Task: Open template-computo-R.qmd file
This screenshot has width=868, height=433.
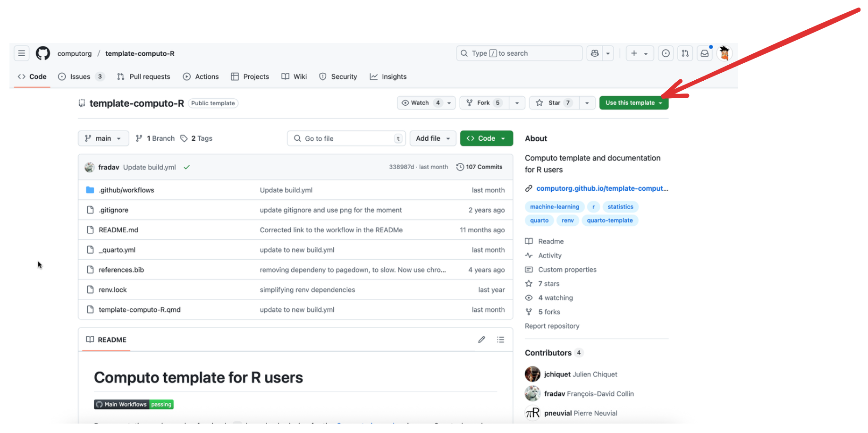Action: [x=140, y=310]
